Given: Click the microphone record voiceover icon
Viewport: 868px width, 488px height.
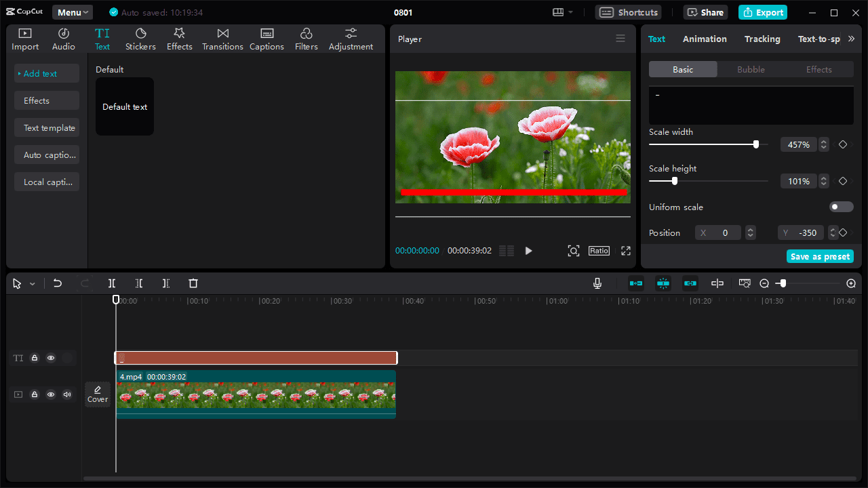Looking at the screenshot, I should click(x=597, y=283).
